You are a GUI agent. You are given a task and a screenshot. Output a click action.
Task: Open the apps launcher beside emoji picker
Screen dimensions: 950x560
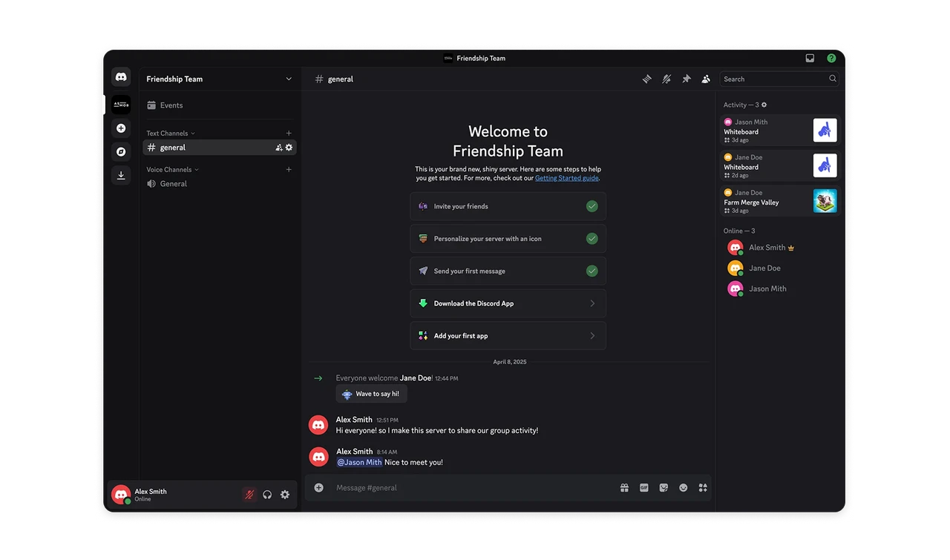click(x=702, y=487)
